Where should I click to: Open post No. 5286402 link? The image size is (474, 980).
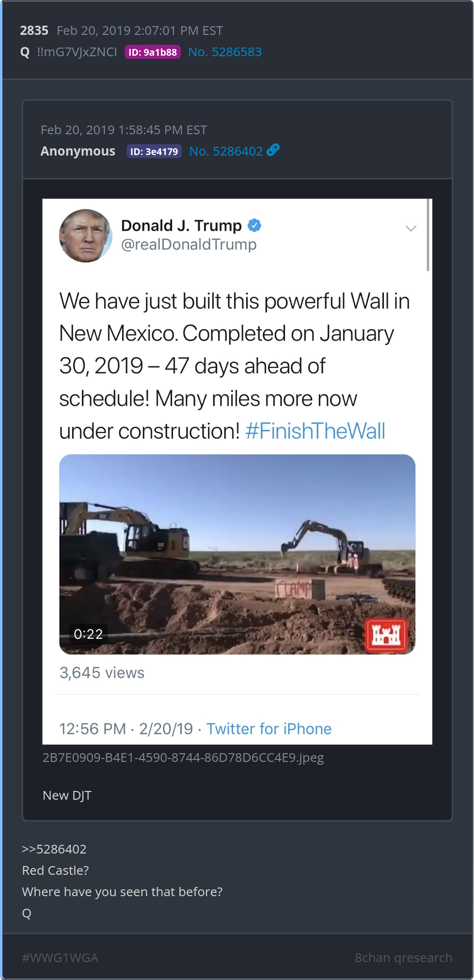[x=226, y=151]
